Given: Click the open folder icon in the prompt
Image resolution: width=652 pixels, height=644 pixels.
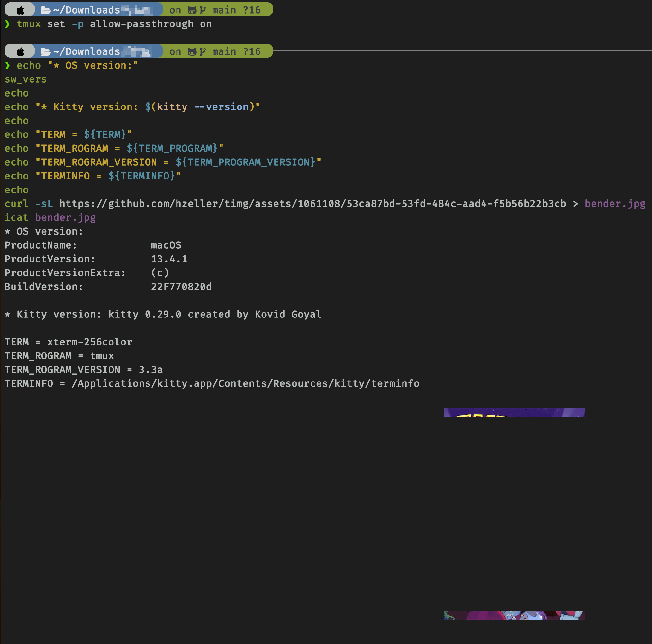Looking at the screenshot, I should (46, 10).
